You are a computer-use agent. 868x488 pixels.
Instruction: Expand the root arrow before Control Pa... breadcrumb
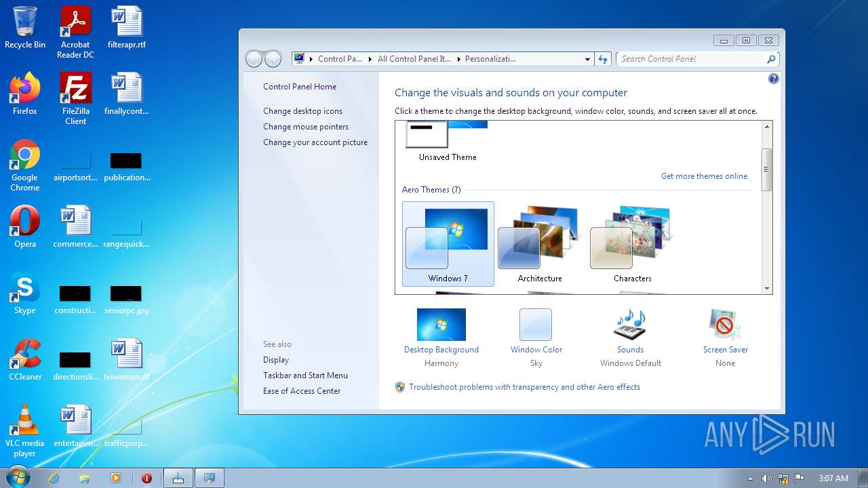coord(312,59)
